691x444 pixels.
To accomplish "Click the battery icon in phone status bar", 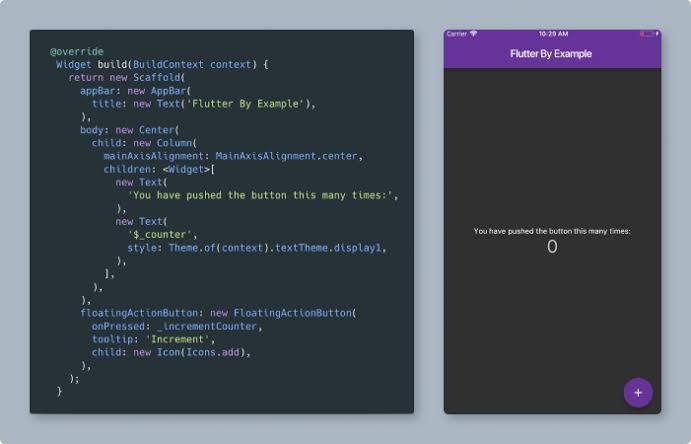I will point(648,34).
